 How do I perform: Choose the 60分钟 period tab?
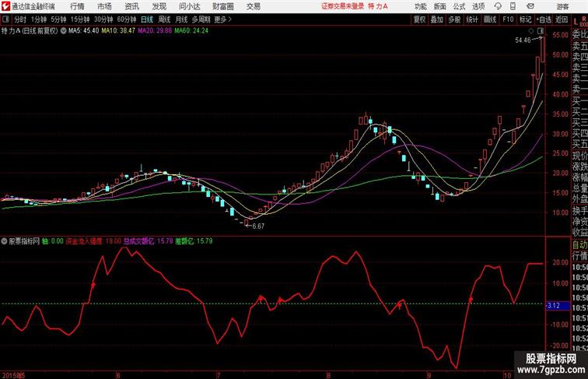126,19
